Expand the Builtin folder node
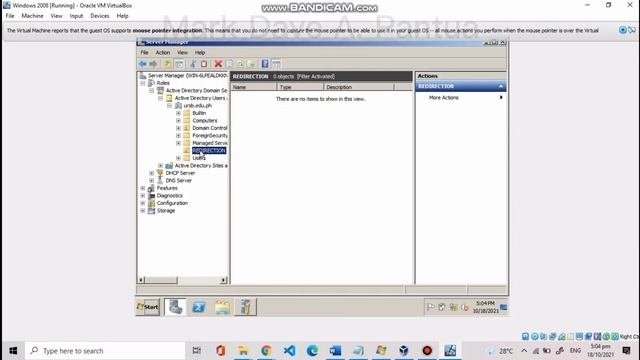 [x=178, y=113]
